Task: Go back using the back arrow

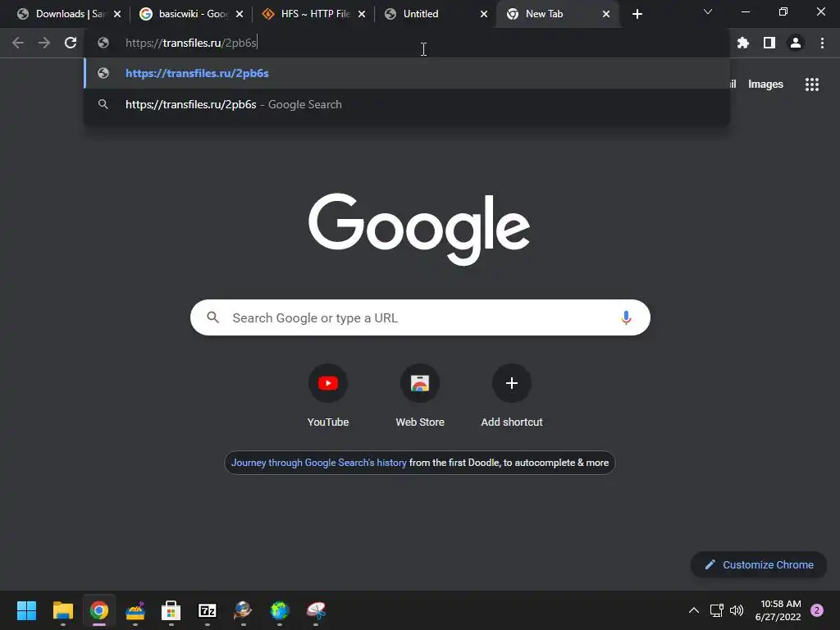Action: [18, 43]
